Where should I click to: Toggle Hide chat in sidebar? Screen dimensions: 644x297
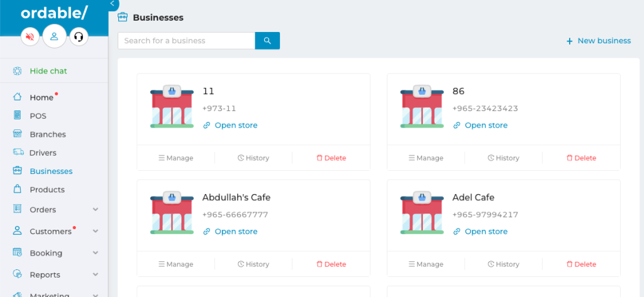(48, 71)
